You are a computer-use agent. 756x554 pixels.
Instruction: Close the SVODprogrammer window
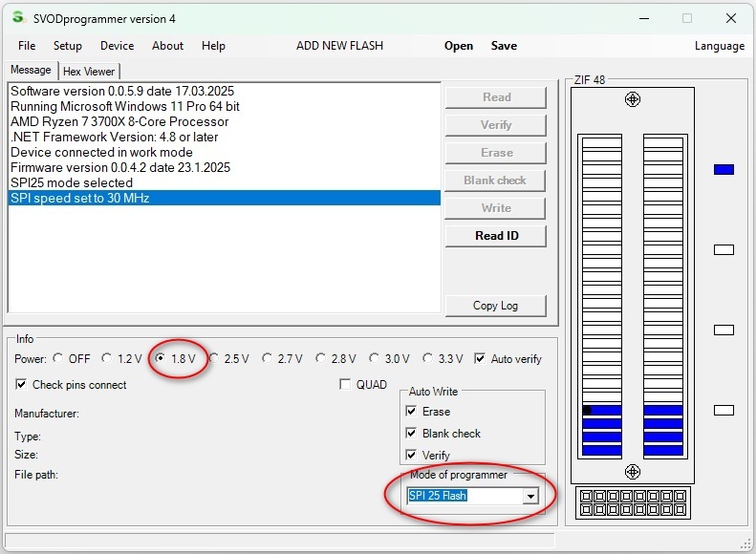click(730, 18)
